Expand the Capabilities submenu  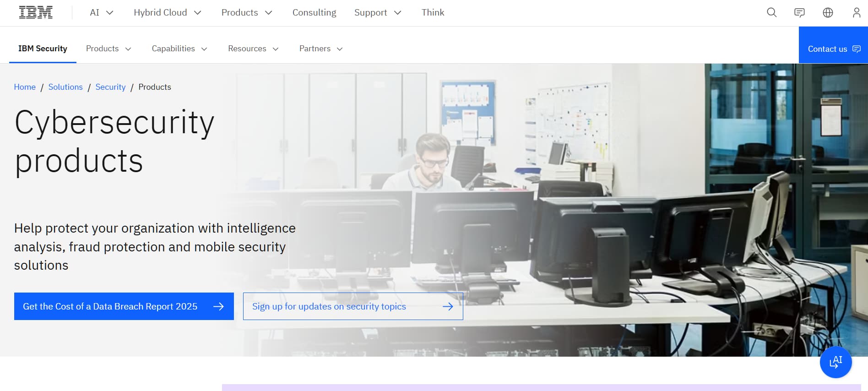pyautogui.click(x=179, y=49)
